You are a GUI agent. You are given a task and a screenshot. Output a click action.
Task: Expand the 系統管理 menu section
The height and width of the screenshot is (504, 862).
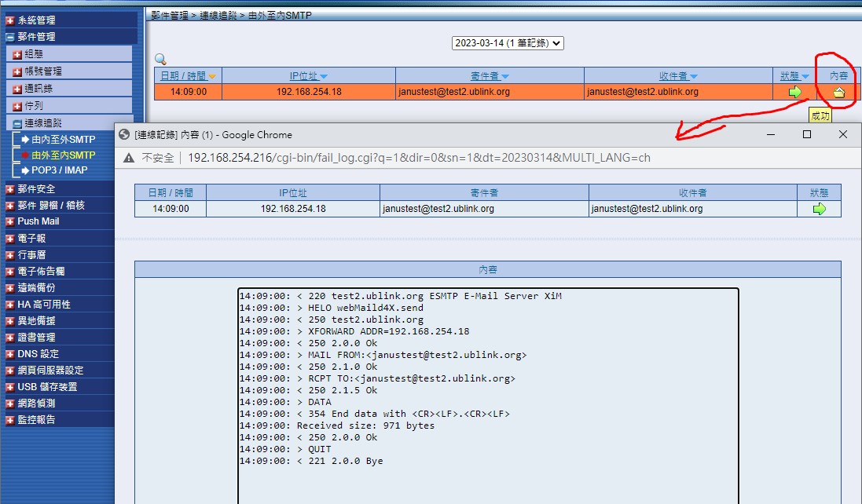36,20
